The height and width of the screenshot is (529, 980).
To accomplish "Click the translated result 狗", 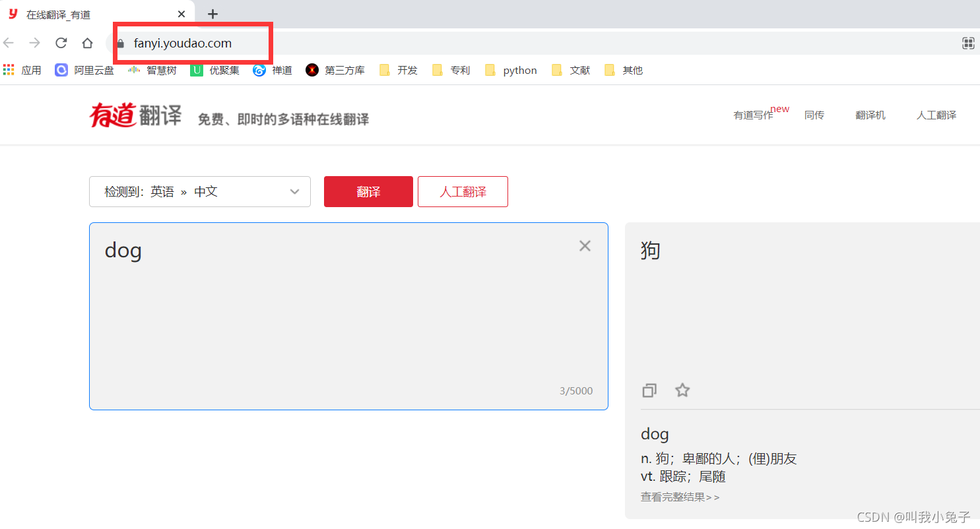I will point(651,251).
